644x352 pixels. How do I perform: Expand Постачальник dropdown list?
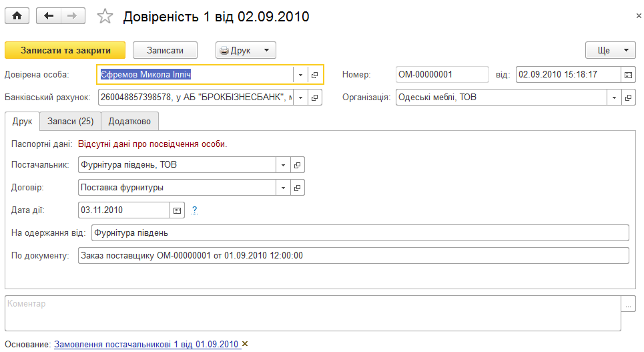coord(283,165)
